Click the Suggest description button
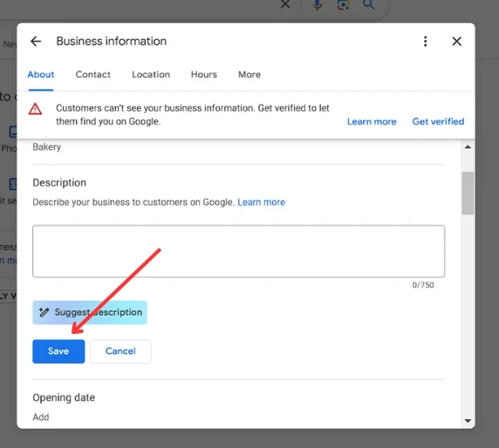 coord(90,312)
